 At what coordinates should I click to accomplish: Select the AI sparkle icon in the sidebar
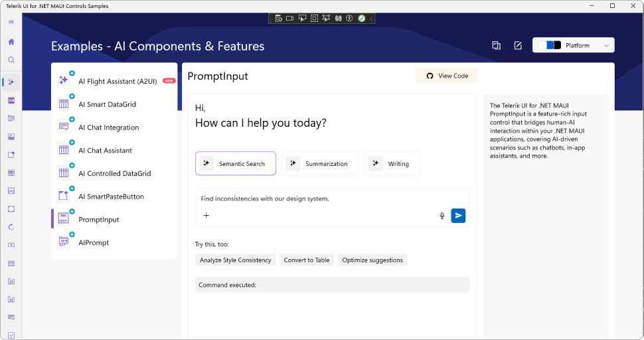(11, 82)
